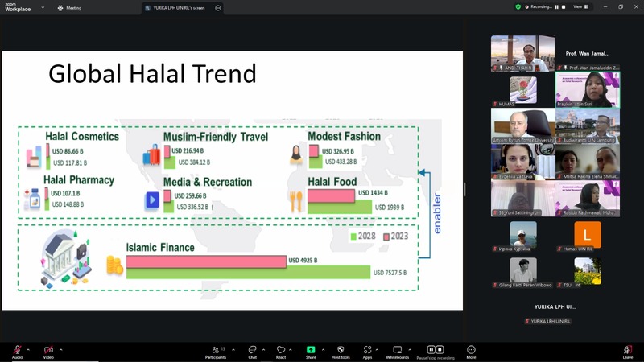Expand the Video options arrow
This screenshot has height=362, width=644.
tap(60, 349)
